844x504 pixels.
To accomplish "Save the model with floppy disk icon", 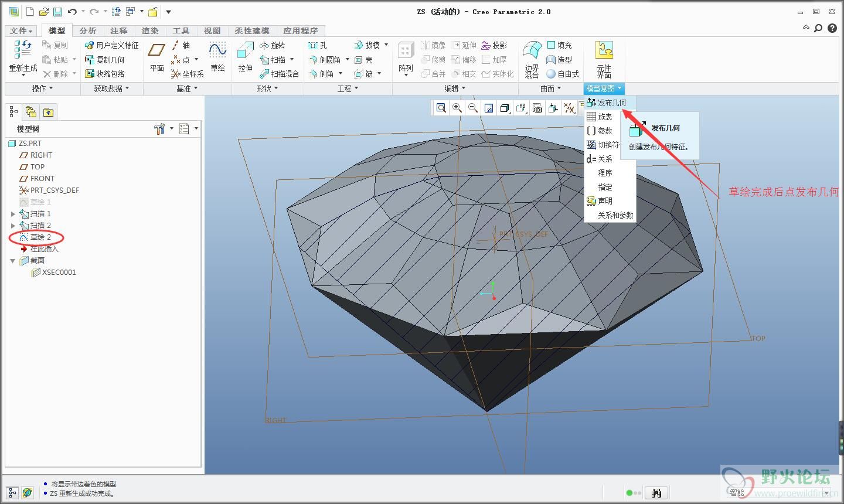I will tap(57, 11).
